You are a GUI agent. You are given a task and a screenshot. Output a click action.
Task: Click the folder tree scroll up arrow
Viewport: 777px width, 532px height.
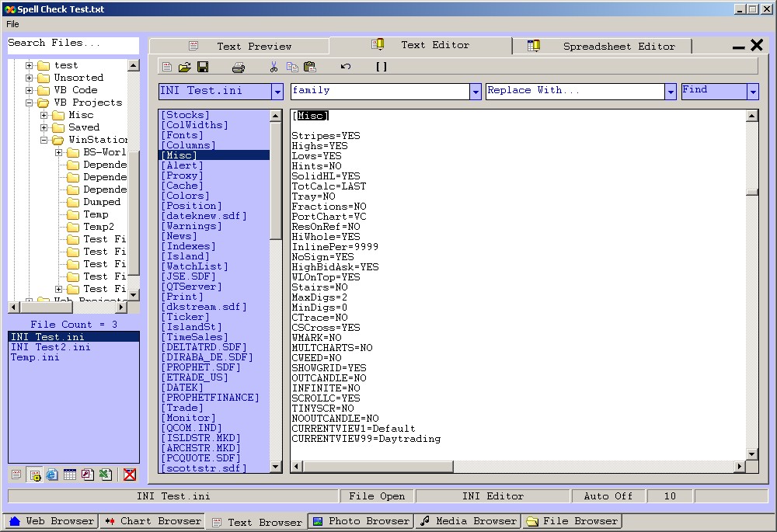(x=134, y=65)
